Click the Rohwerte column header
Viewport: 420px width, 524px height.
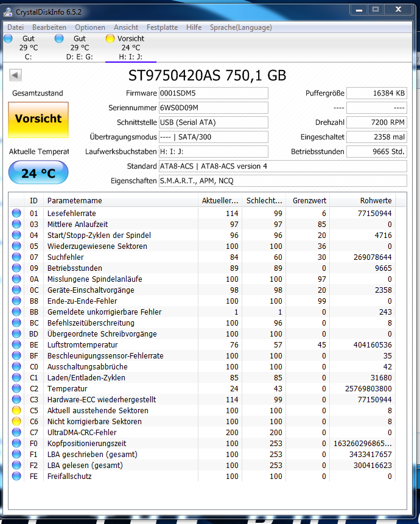(363, 200)
